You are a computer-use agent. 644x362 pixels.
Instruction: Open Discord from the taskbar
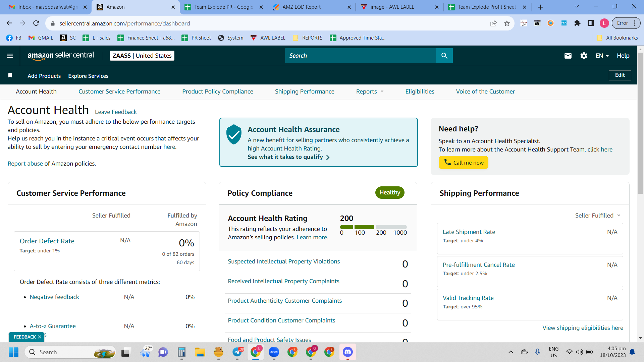[347, 352]
